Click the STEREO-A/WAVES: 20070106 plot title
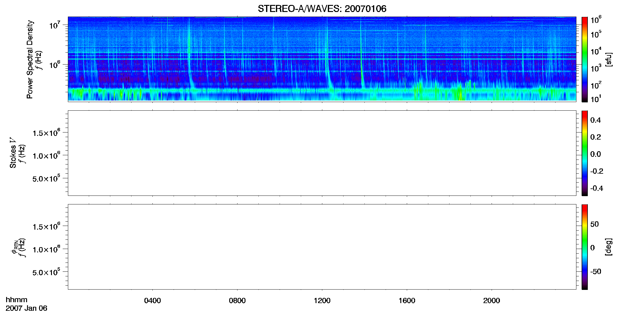Viewport: 644px width, 332px height. (322, 9)
